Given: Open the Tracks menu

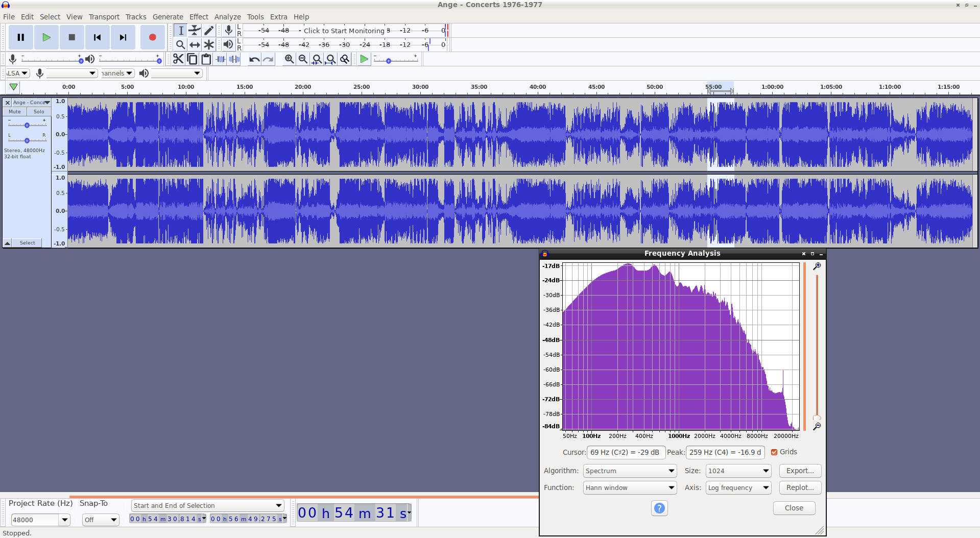Looking at the screenshot, I should point(136,17).
